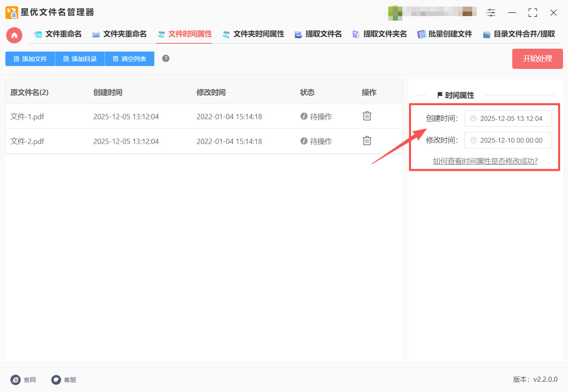568x392 pixels.
Task: Click the red home icon
Action: pos(14,35)
